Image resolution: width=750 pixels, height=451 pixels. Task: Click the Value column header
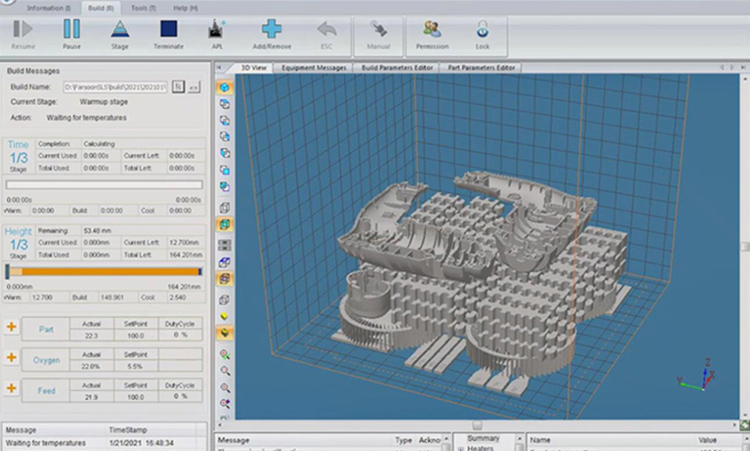707,440
